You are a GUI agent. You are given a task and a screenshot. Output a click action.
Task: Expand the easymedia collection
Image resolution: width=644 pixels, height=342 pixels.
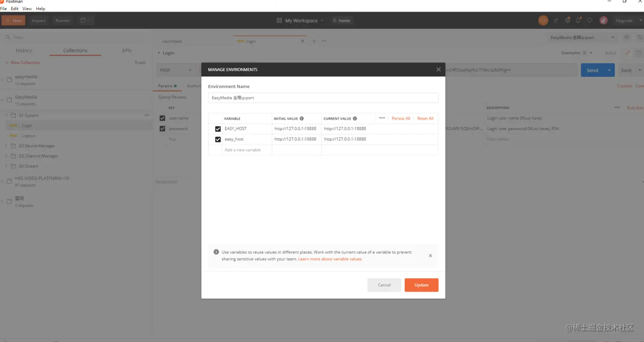click(x=3, y=79)
